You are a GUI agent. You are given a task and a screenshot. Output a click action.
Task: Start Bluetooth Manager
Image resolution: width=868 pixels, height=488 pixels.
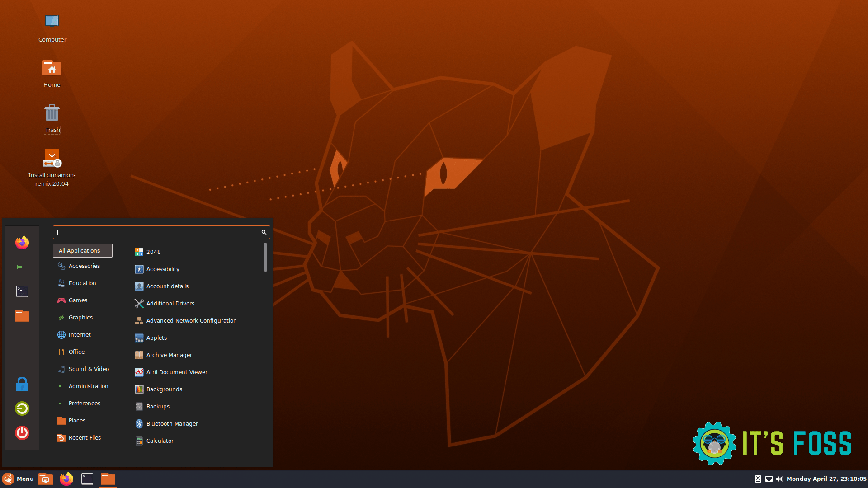[172, 423]
